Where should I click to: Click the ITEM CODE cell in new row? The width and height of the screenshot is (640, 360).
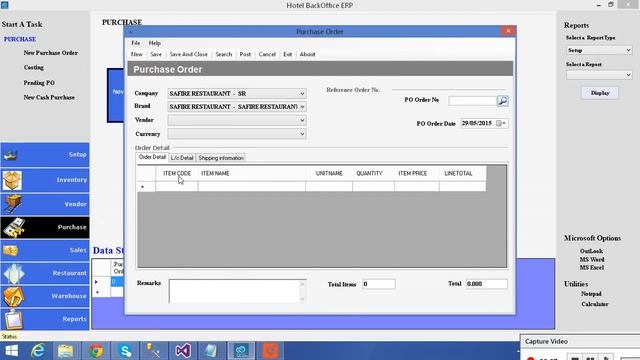(177, 187)
